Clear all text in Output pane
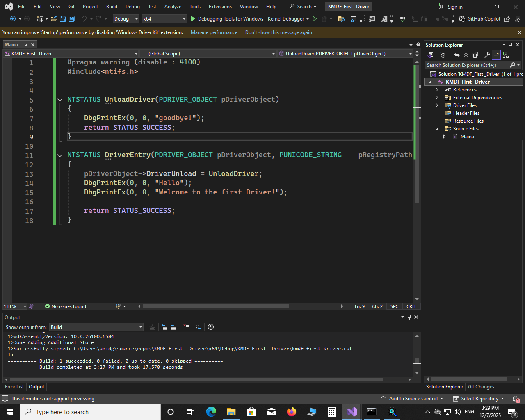The image size is (525, 420). pyautogui.click(x=186, y=327)
